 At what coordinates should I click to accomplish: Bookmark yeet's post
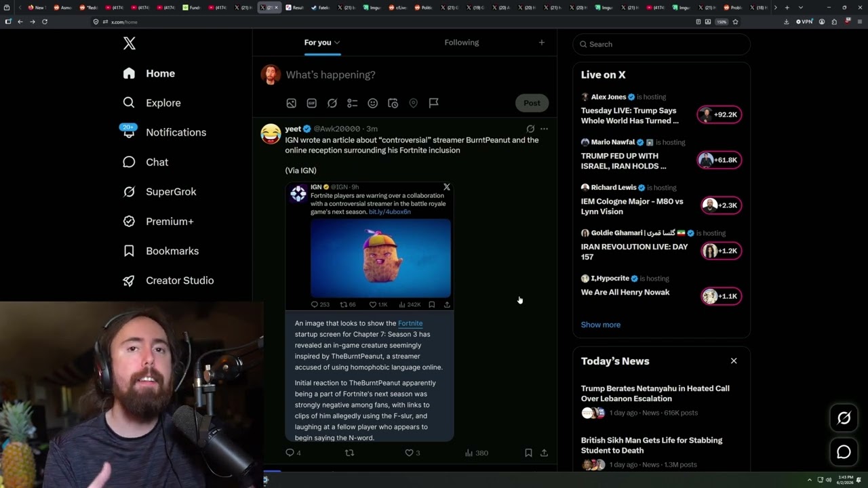(x=528, y=453)
